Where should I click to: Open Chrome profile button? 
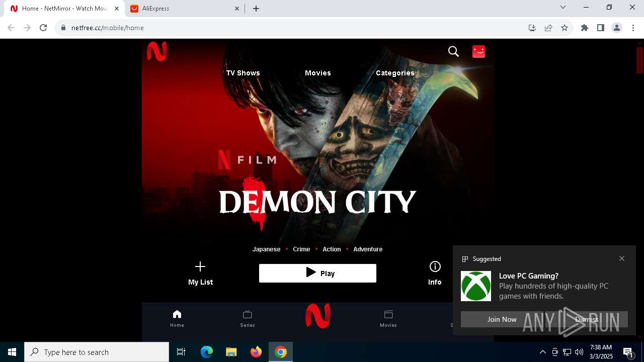617,28
